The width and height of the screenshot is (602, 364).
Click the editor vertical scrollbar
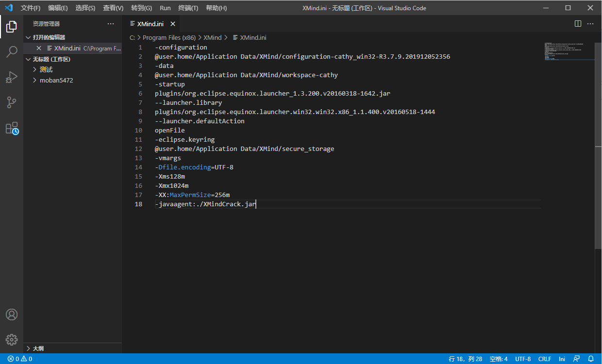tap(598, 146)
